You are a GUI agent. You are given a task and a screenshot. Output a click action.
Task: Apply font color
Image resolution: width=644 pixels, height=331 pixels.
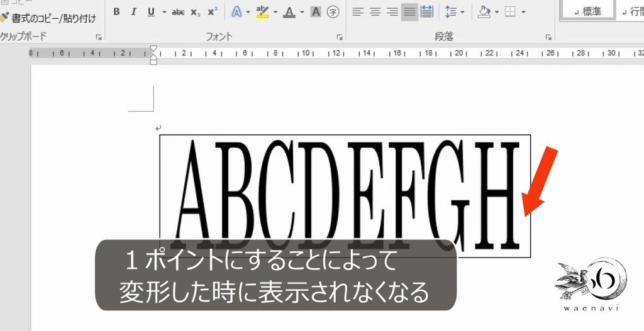290,12
